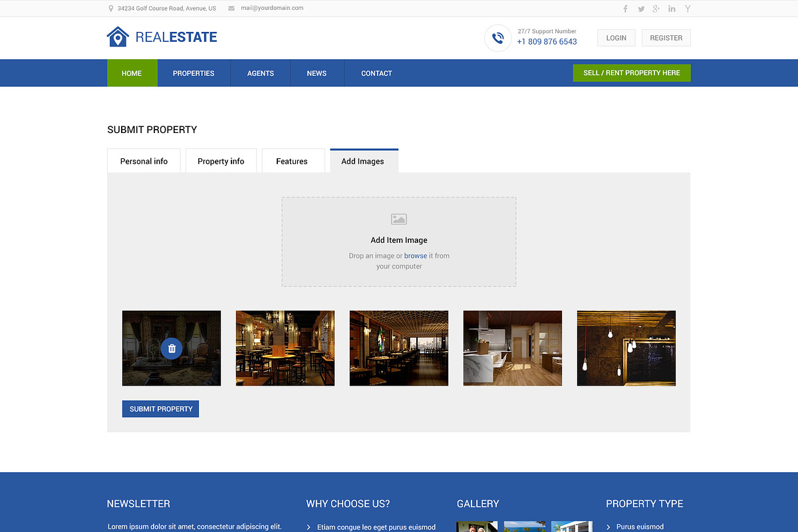The height and width of the screenshot is (532, 798).
Task: Click the 'GALLERY' footer heading
Action: (478, 504)
